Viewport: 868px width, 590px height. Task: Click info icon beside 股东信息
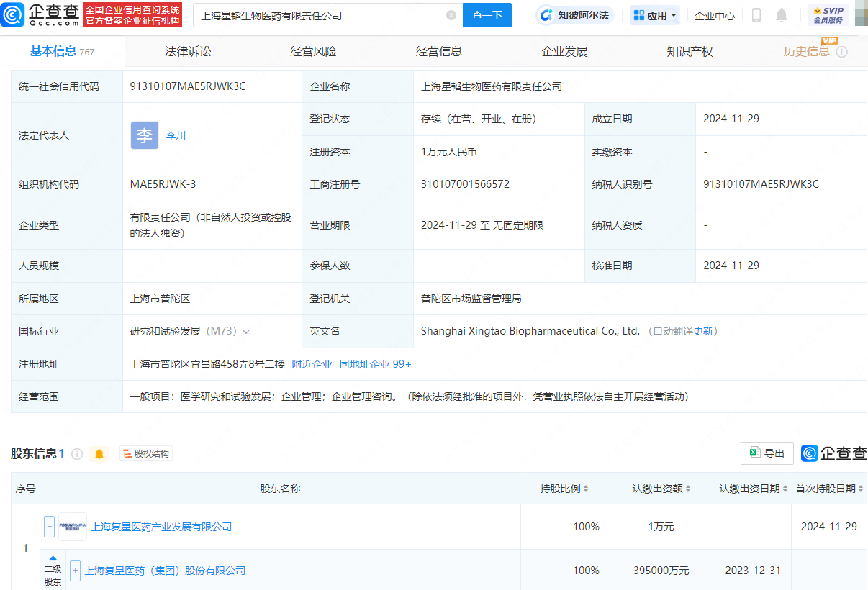point(77,454)
